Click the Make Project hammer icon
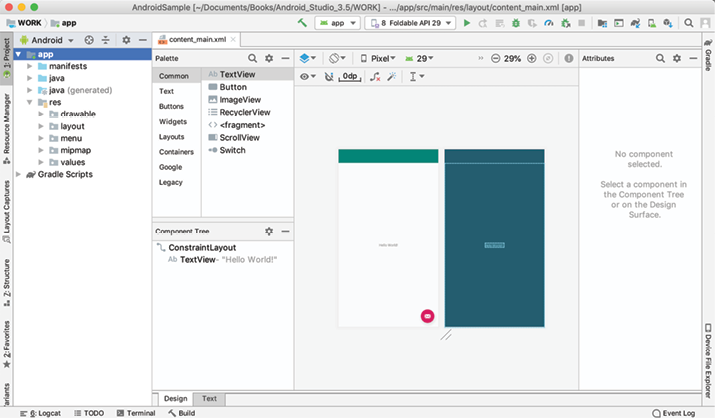 point(302,22)
